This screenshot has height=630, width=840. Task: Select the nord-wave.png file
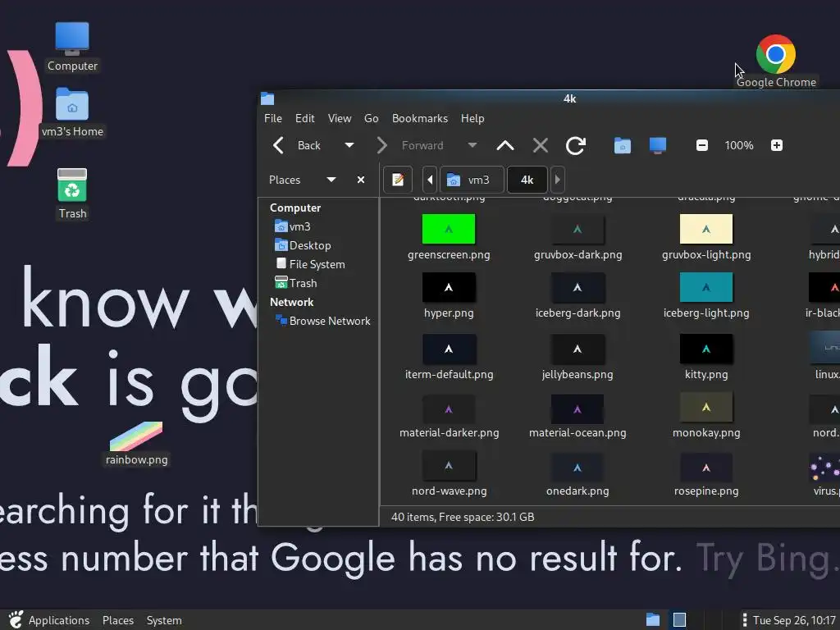[449, 475]
